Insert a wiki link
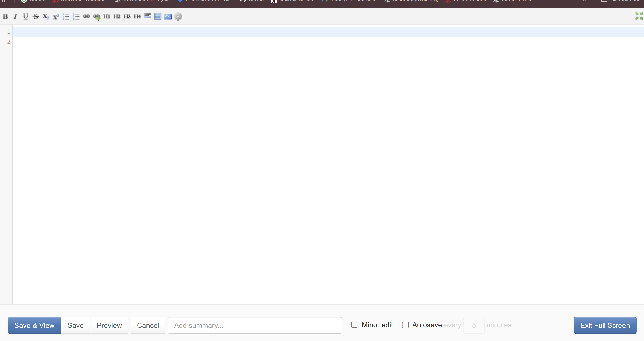644x341 pixels. pos(86,16)
